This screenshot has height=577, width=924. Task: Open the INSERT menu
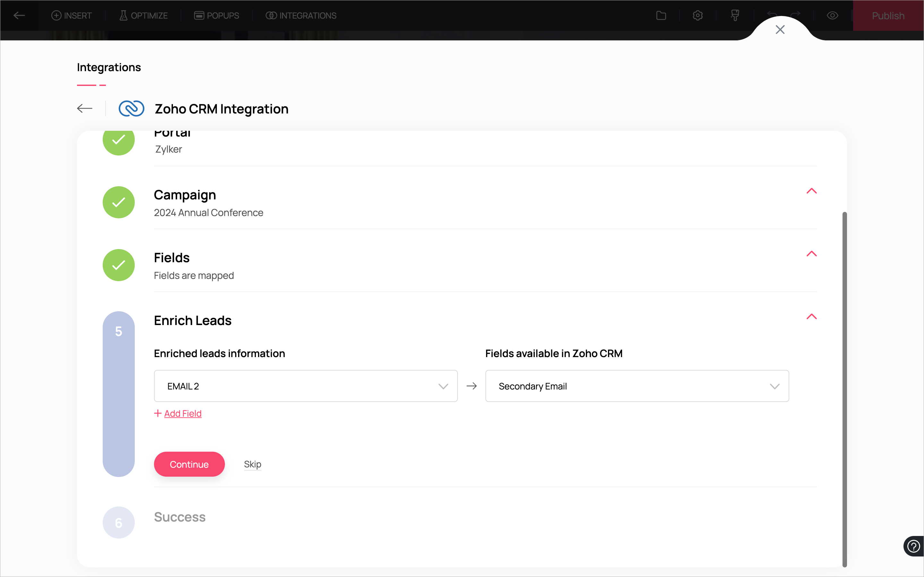point(72,16)
